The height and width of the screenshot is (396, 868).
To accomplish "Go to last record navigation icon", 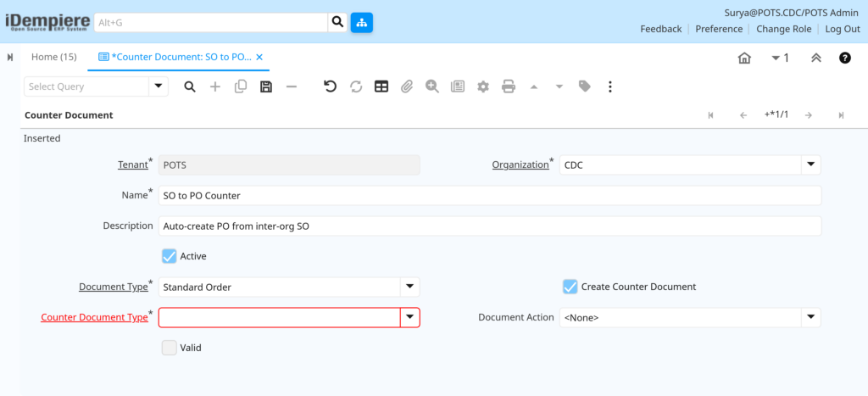I will 841,115.
